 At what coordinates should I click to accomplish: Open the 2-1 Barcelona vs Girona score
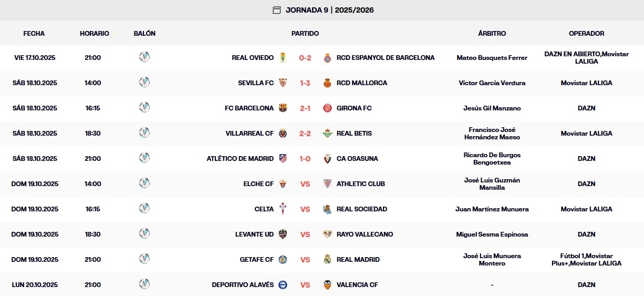[x=305, y=108]
